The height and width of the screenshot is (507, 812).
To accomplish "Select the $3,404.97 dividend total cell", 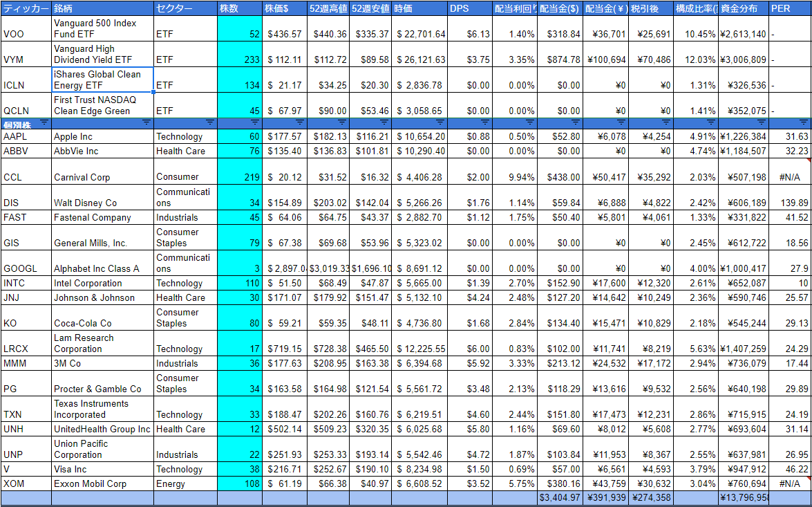I will 560,497.
